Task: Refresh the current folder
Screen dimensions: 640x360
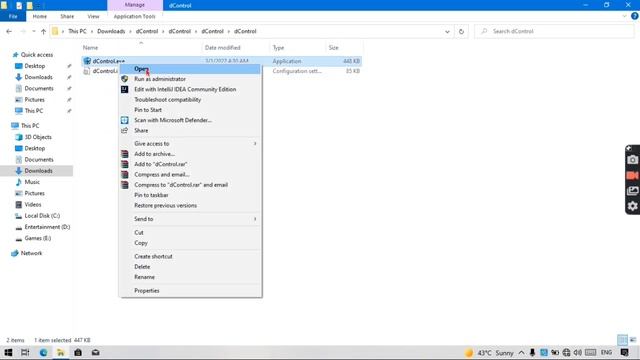Action: (x=461, y=31)
